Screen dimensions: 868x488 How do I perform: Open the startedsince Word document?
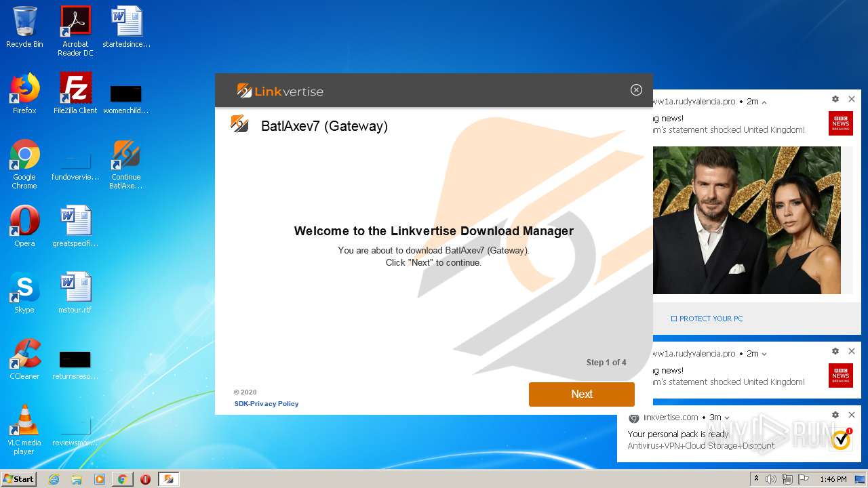[126, 27]
